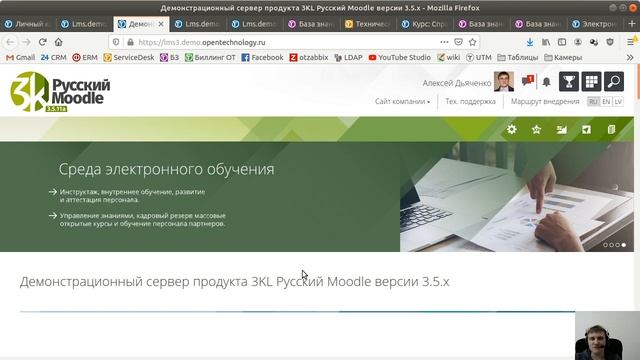Screen dimensions: 640x360
Task: Open otzabbix bookmark
Action: 309,58
